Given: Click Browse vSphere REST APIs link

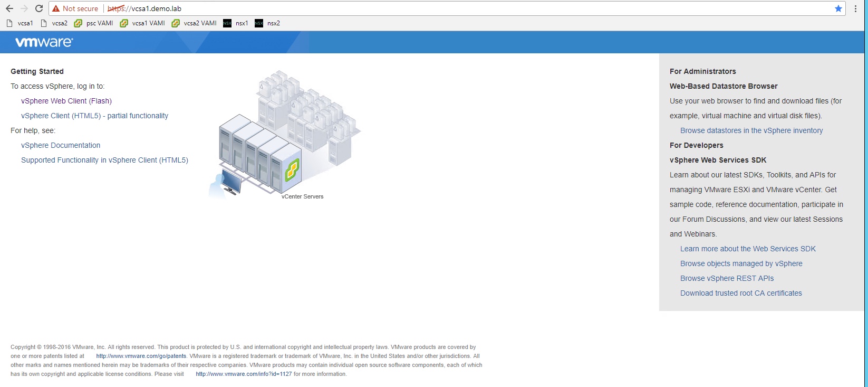Looking at the screenshot, I should (727, 278).
